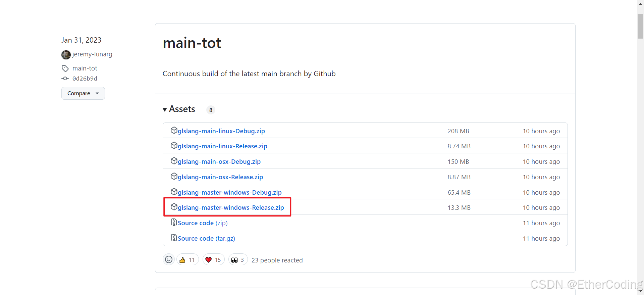
Task: Click '11 hours ago' in Source code (zip) row
Action: [541, 223]
